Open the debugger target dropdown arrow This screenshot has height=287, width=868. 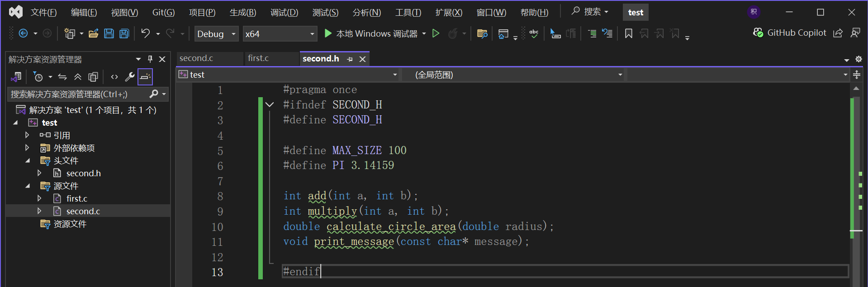point(424,34)
